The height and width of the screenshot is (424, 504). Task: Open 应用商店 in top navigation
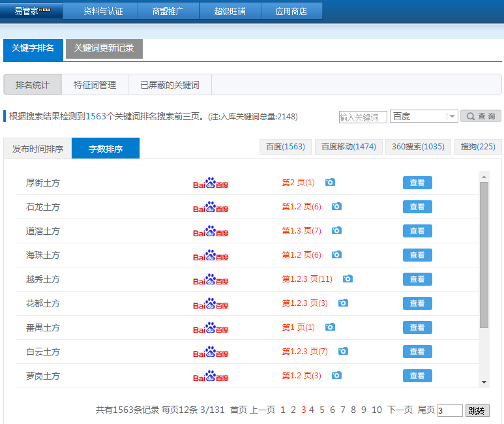pos(291,11)
